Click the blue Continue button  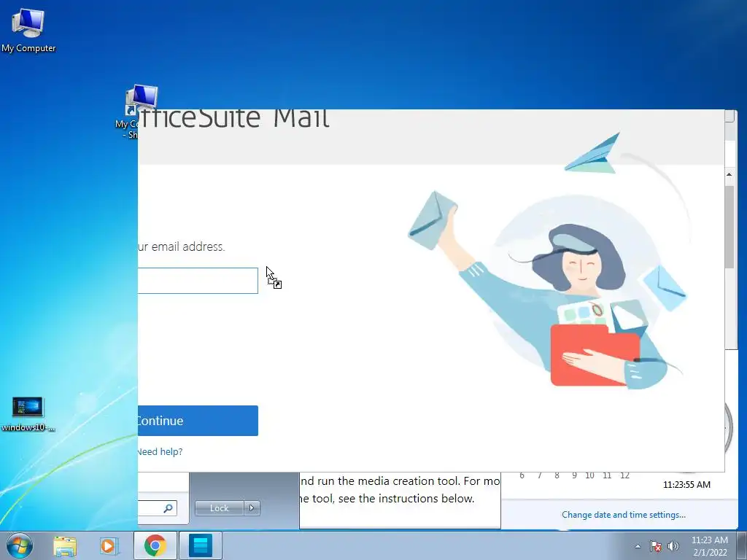coord(198,421)
